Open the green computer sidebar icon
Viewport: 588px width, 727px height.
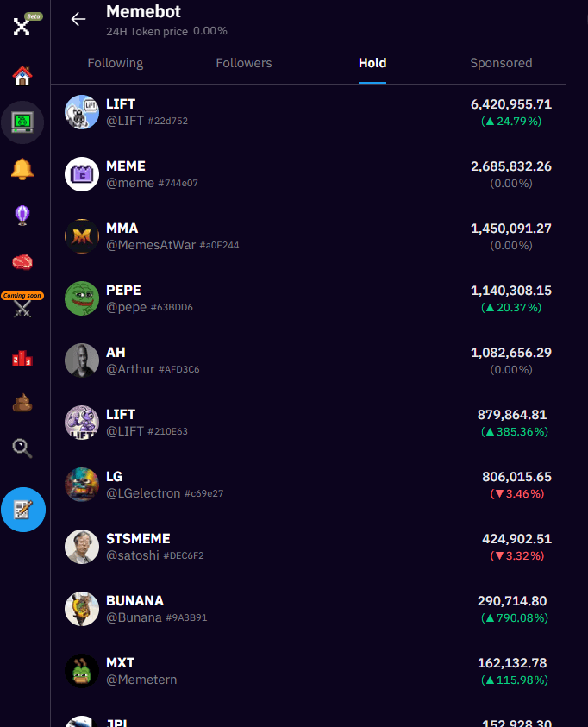22,122
